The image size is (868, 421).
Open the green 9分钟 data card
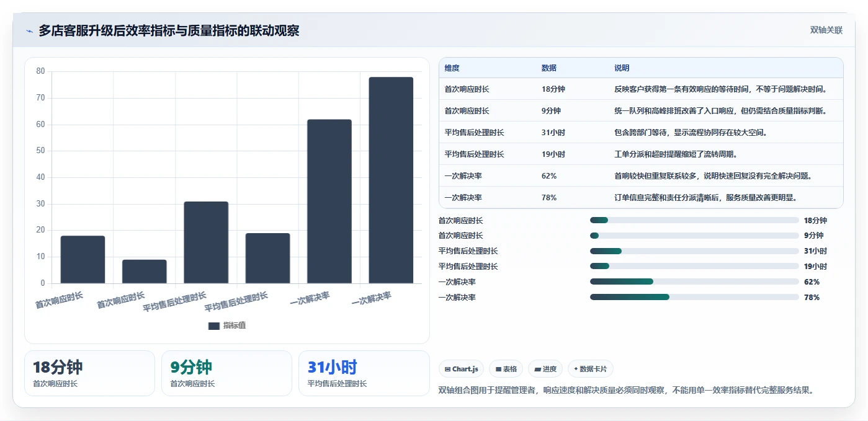coord(226,373)
